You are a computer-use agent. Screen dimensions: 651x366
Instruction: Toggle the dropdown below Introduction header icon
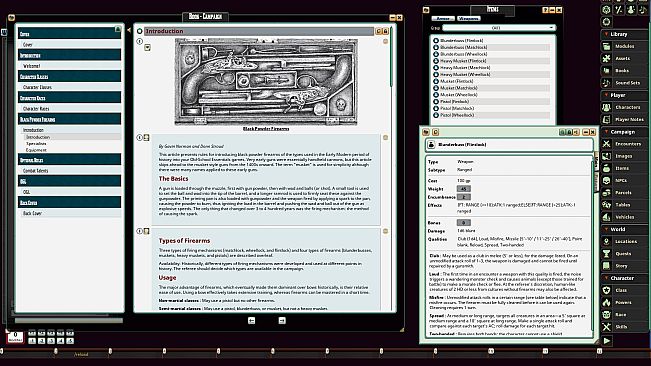(x=147, y=48)
